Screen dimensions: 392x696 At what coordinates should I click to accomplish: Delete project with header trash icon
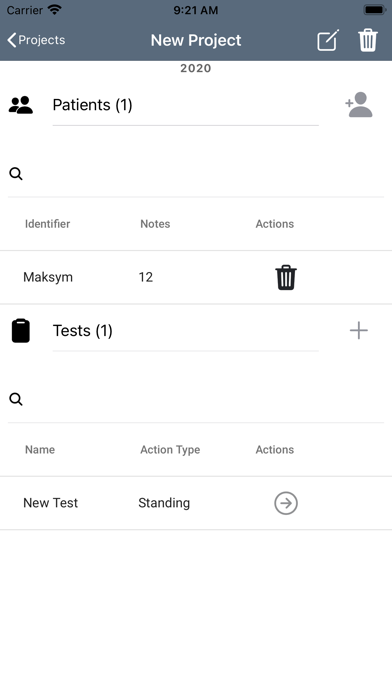368,40
